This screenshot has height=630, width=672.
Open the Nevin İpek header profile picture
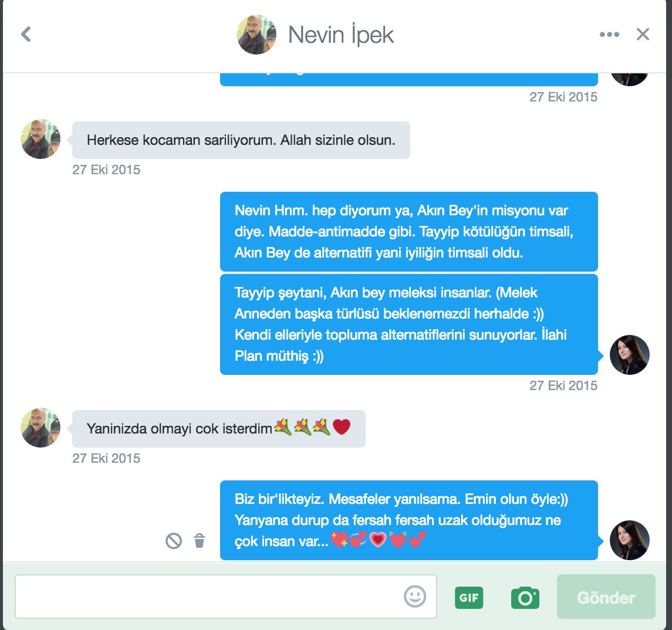tap(256, 35)
